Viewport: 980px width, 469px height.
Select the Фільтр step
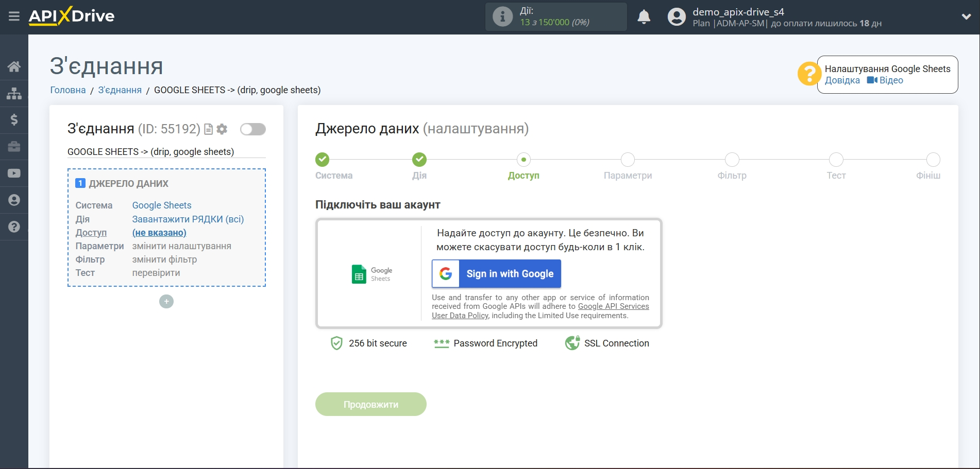[x=732, y=160]
